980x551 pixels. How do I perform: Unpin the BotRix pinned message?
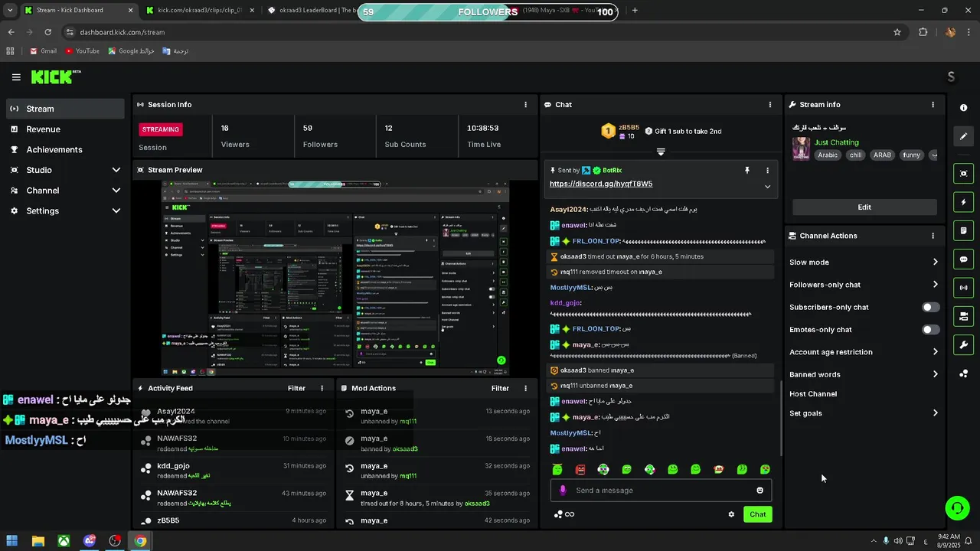(x=747, y=171)
